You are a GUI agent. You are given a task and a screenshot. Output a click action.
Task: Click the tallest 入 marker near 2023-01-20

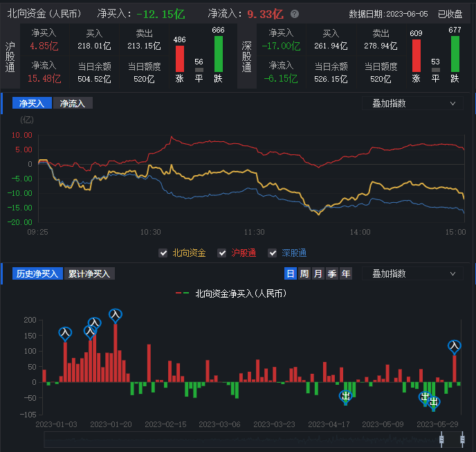click(x=116, y=315)
